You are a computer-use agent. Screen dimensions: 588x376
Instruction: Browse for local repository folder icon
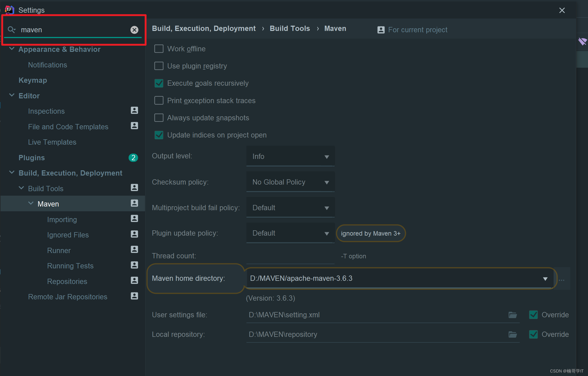(513, 334)
